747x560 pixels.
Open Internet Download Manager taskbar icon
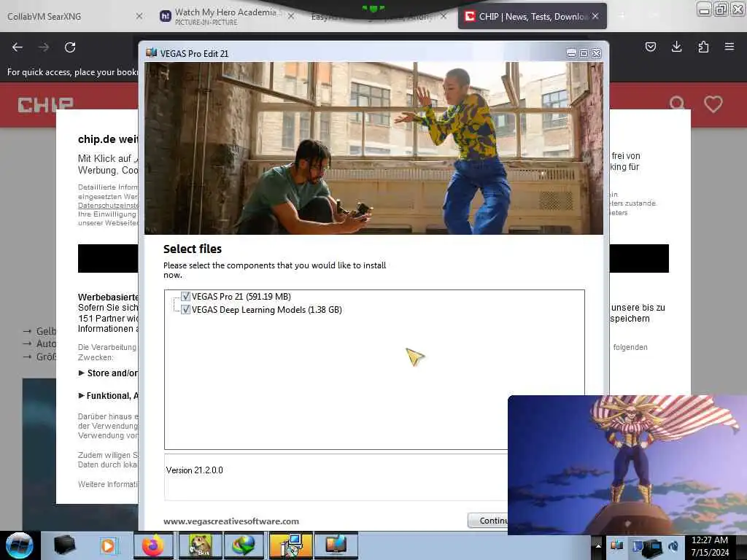coord(244,545)
